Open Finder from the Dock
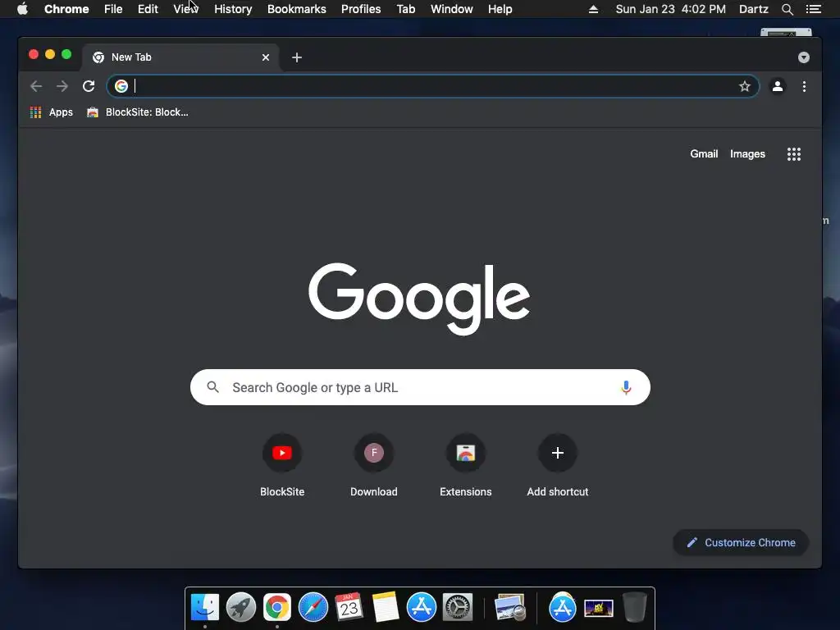 click(x=204, y=608)
